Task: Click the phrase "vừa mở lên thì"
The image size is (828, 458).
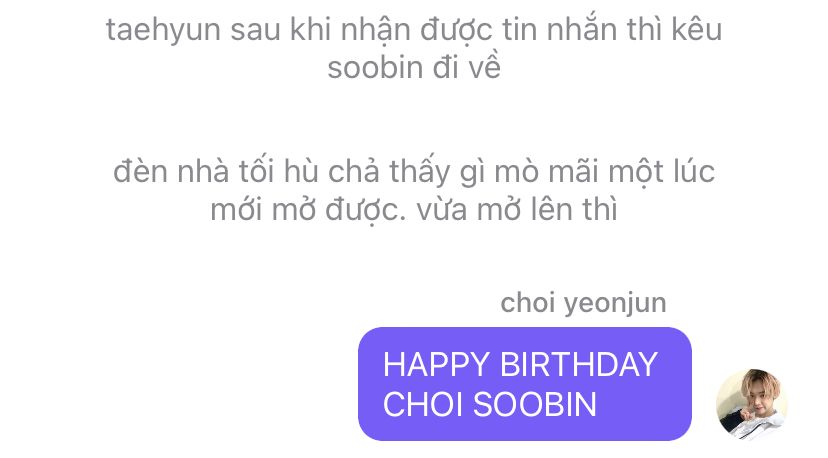Action: (x=517, y=210)
